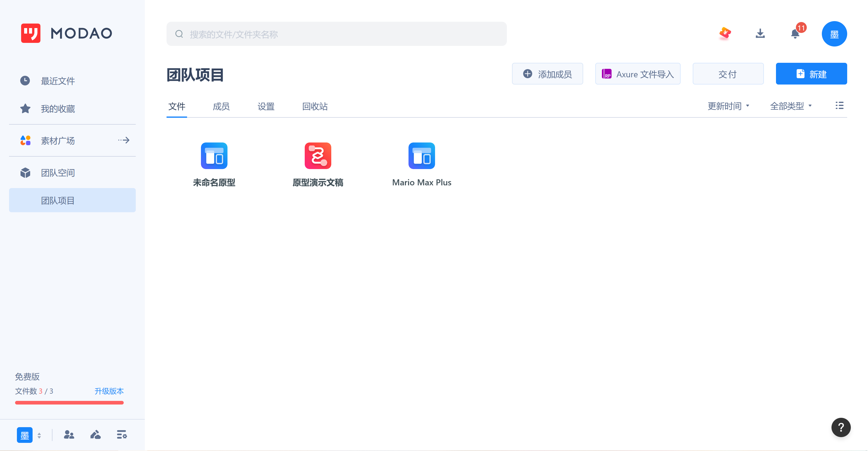Image resolution: width=868 pixels, height=451 pixels.
Task: Open the help question mark button
Action: pos(841,427)
